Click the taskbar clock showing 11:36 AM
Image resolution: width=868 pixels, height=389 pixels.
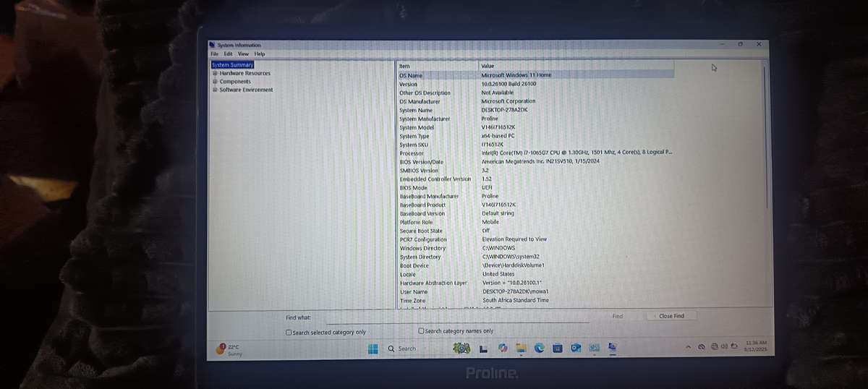pyautogui.click(x=755, y=346)
